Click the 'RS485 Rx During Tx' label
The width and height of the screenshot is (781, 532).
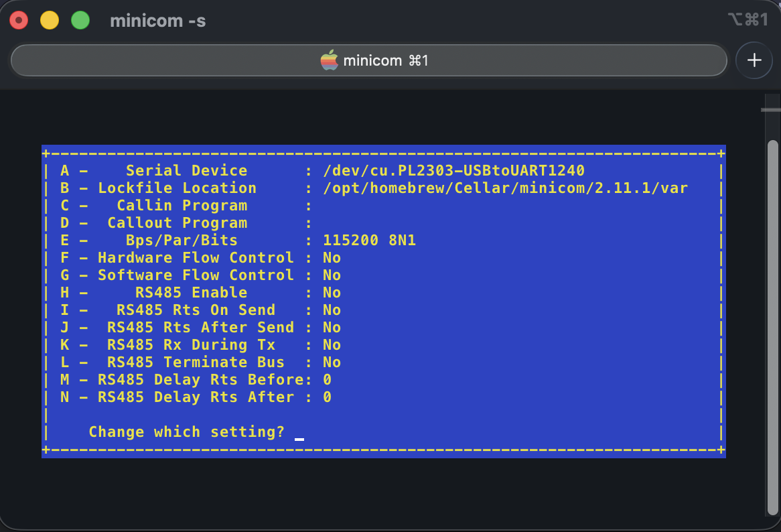192,344
